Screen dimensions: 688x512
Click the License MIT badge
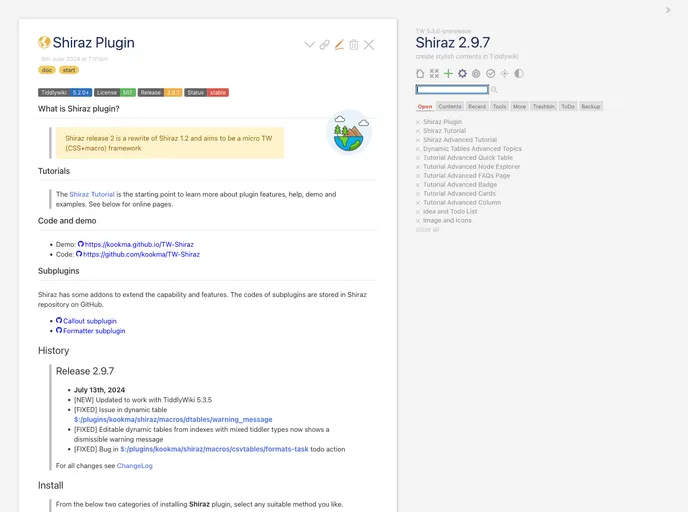115,93
